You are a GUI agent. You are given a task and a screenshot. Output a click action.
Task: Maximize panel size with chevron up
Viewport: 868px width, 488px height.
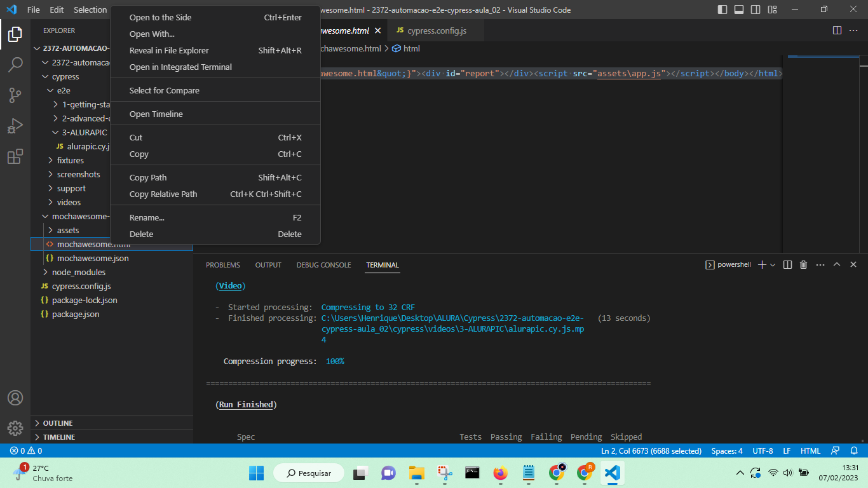coord(837,264)
